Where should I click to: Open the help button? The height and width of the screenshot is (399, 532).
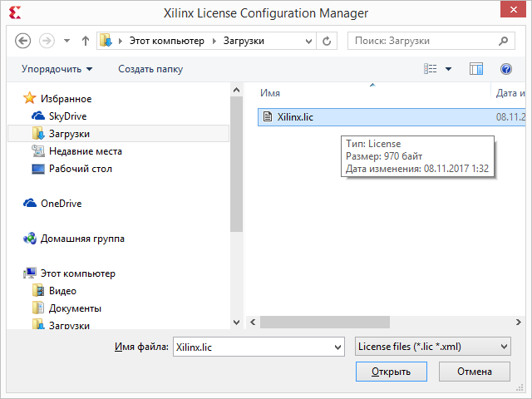coord(506,69)
